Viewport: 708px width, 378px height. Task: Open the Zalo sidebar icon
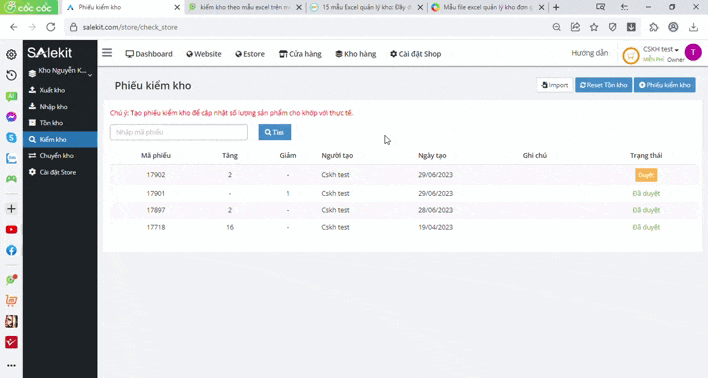pos(11,158)
